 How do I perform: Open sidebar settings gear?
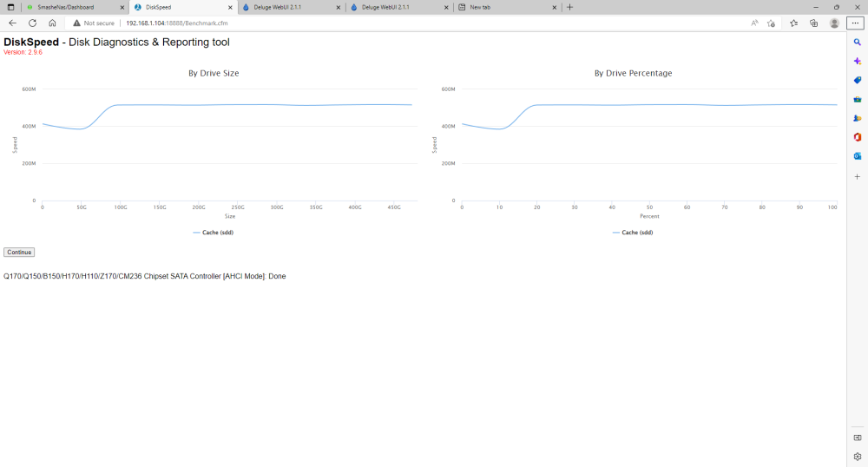858,457
